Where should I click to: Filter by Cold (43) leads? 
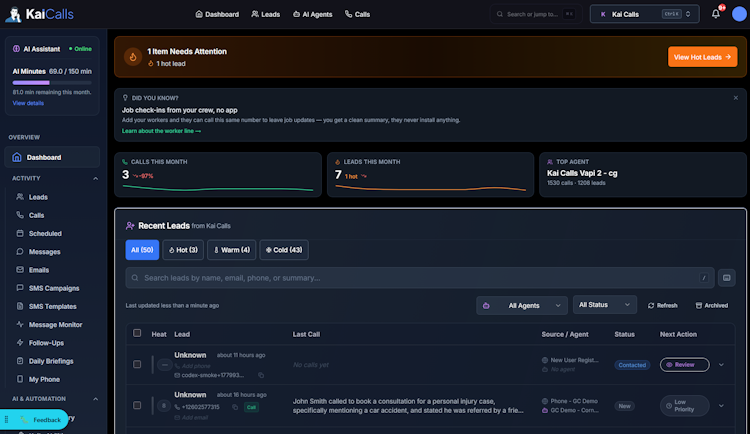click(284, 250)
